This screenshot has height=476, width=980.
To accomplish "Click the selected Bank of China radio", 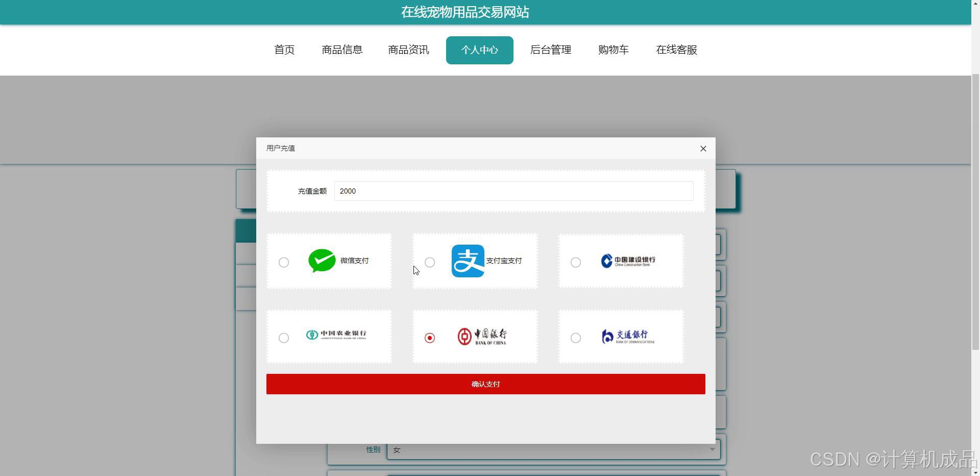I will coord(430,338).
